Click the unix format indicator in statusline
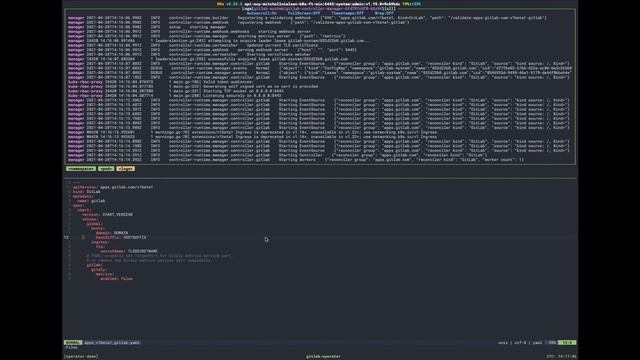 point(503,342)
